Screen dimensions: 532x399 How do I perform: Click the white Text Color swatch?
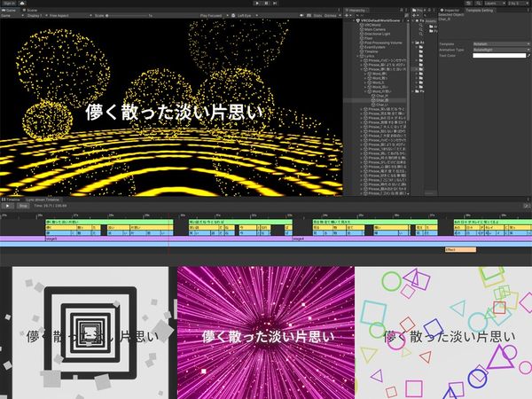(499, 56)
